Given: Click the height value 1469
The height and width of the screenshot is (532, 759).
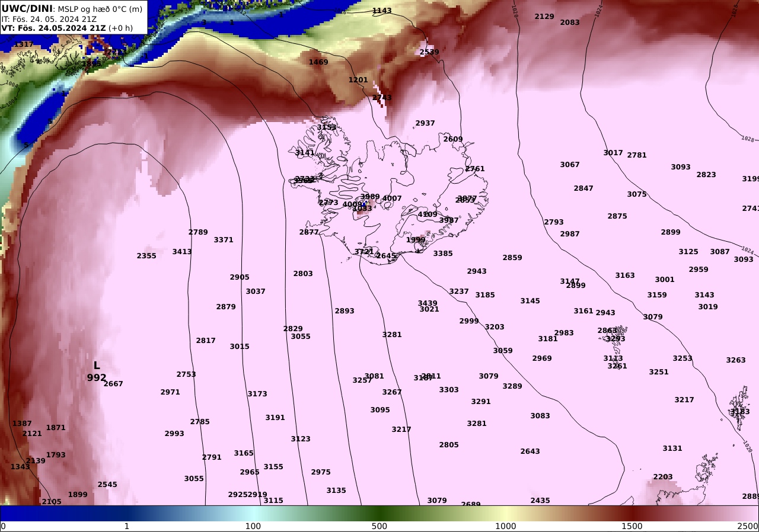Looking at the screenshot, I should click(318, 62).
